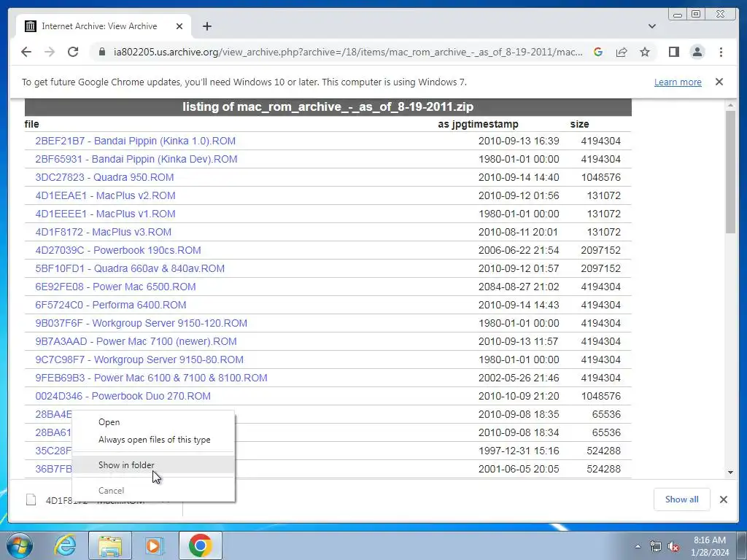Click the network tray icon
Viewport: 747px width, 560px height.
(x=656, y=546)
